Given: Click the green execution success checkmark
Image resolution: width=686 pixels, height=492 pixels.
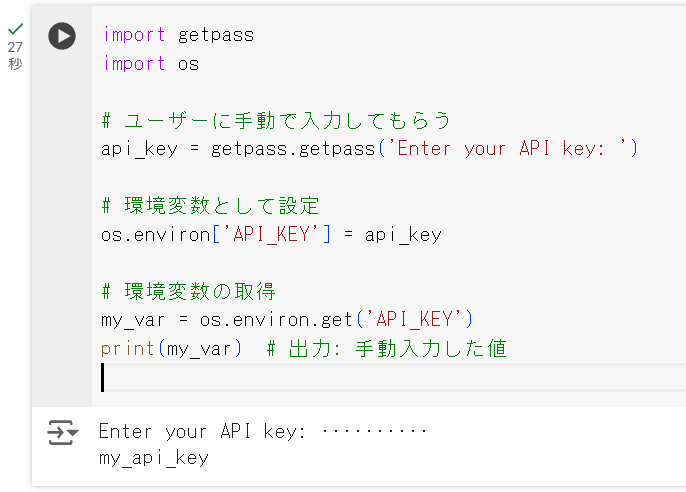Looking at the screenshot, I should [x=15, y=29].
